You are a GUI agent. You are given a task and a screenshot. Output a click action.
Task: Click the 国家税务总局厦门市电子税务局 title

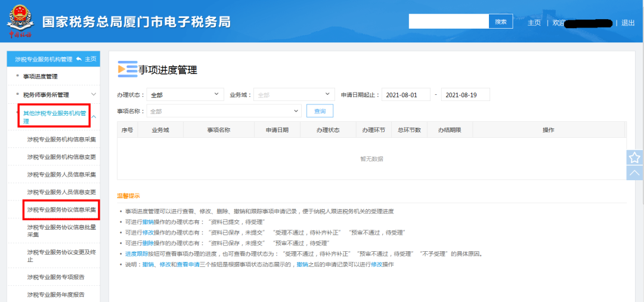pyautogui.click(x=137, y=21)
